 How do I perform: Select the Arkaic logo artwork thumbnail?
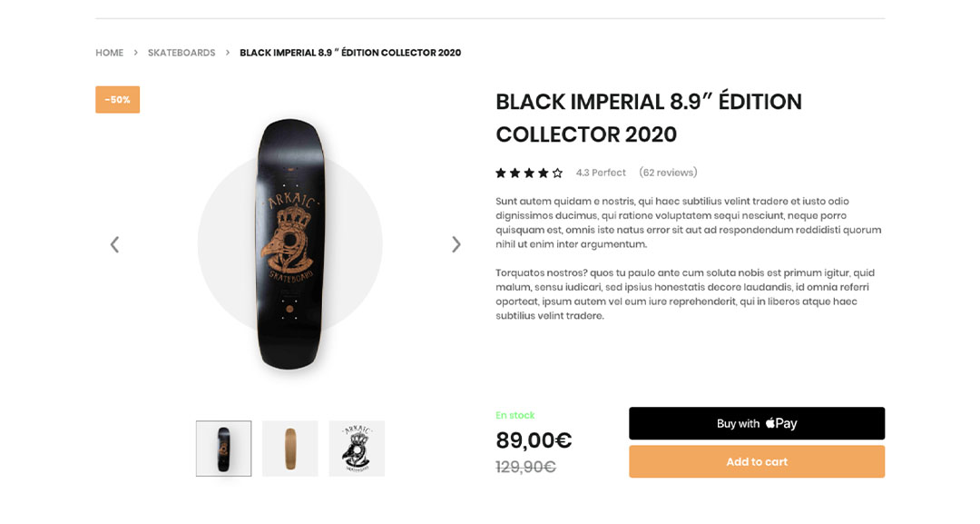[x=357, y=449]
